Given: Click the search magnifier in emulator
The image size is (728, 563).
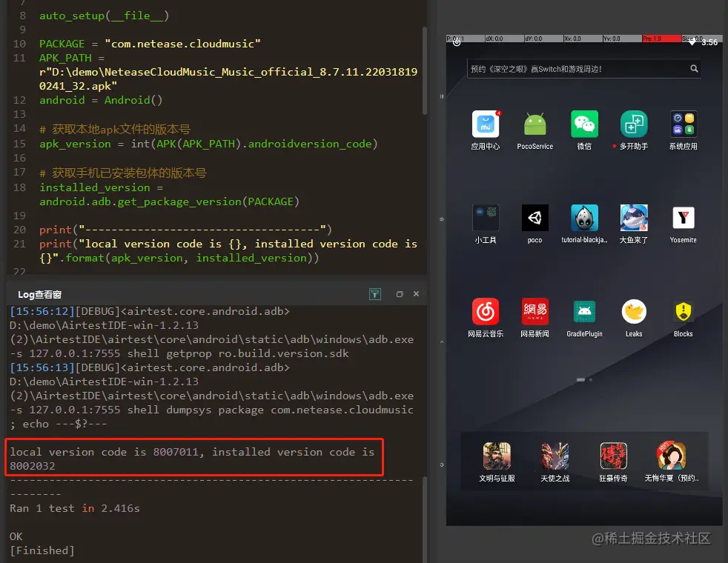Looking at the screenshot, I should pyautogui.click(x=694, y=69).
